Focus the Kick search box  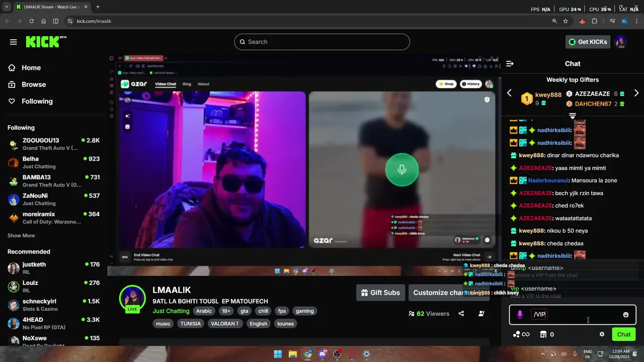[322, 42]
